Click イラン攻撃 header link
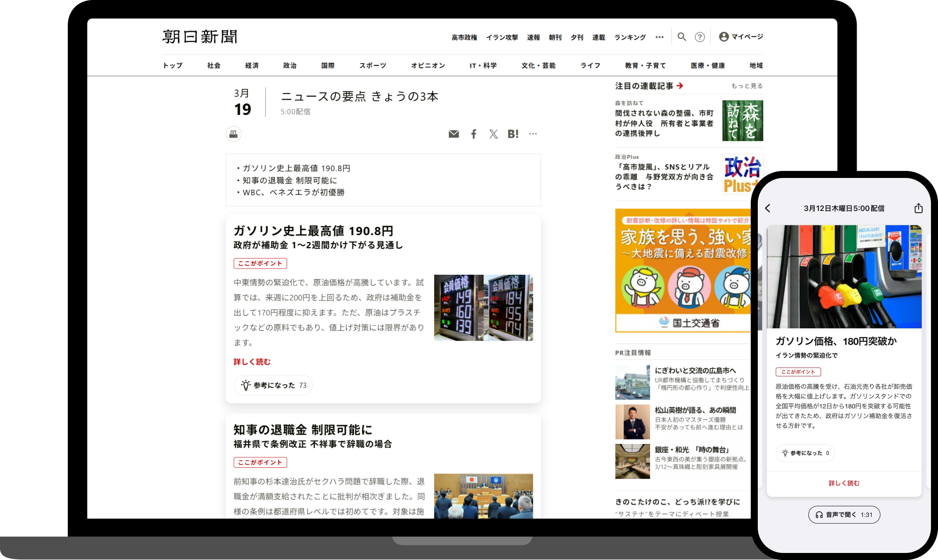Screen dimensions: 938x560 502,37
